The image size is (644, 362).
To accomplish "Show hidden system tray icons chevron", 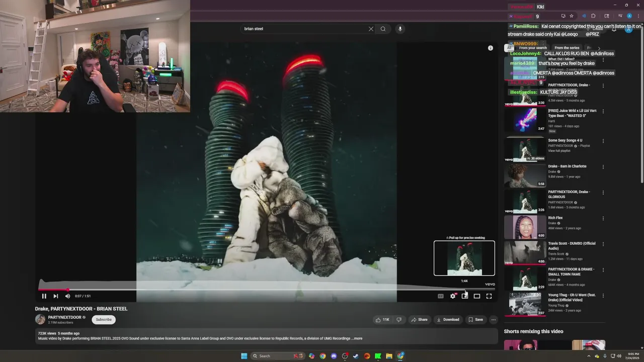I will click(x=589, y=356).
